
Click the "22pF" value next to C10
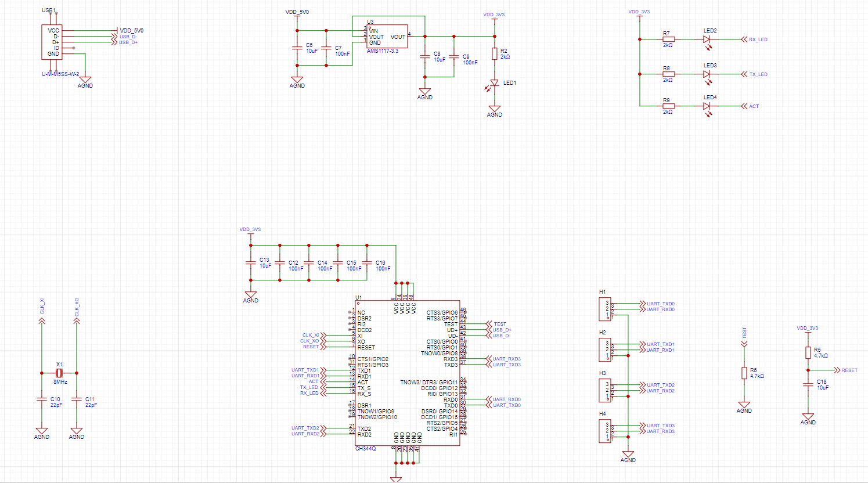(x=56, y=405)
